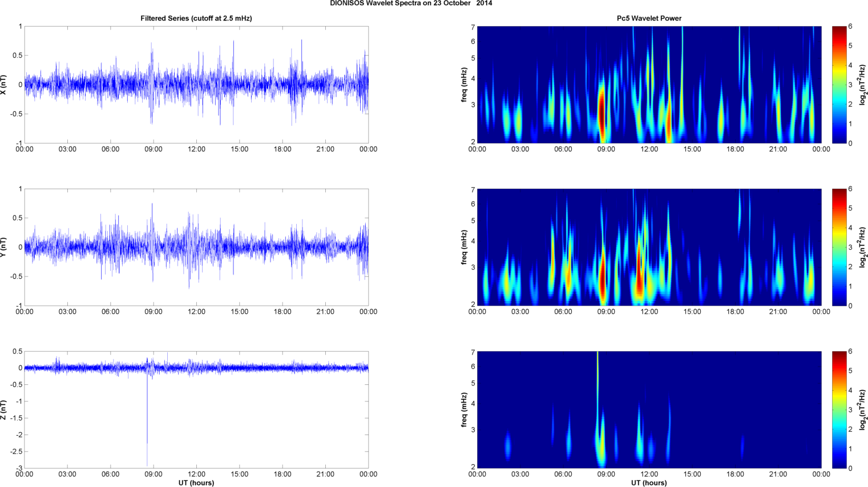Select the bottom Pc5 wavelet spectrogram
868x487 pixels.
click(x=649, y=409)
